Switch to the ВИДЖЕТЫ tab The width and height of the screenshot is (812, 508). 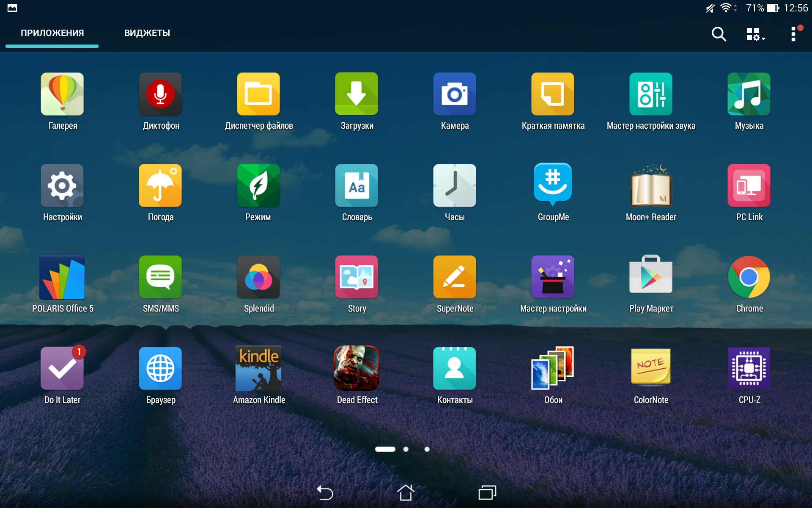coord(147,33)
